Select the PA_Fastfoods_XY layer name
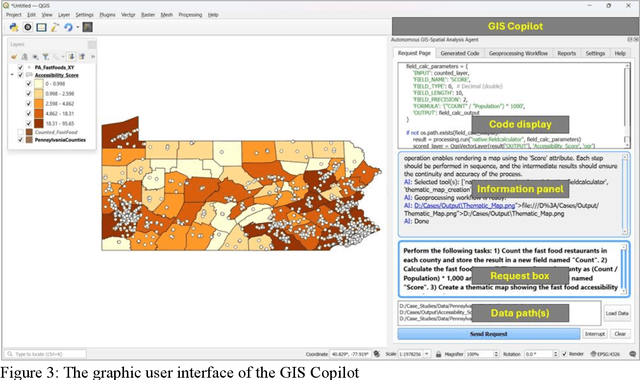Viewport: 640px width, 380px height. (54, 67)
